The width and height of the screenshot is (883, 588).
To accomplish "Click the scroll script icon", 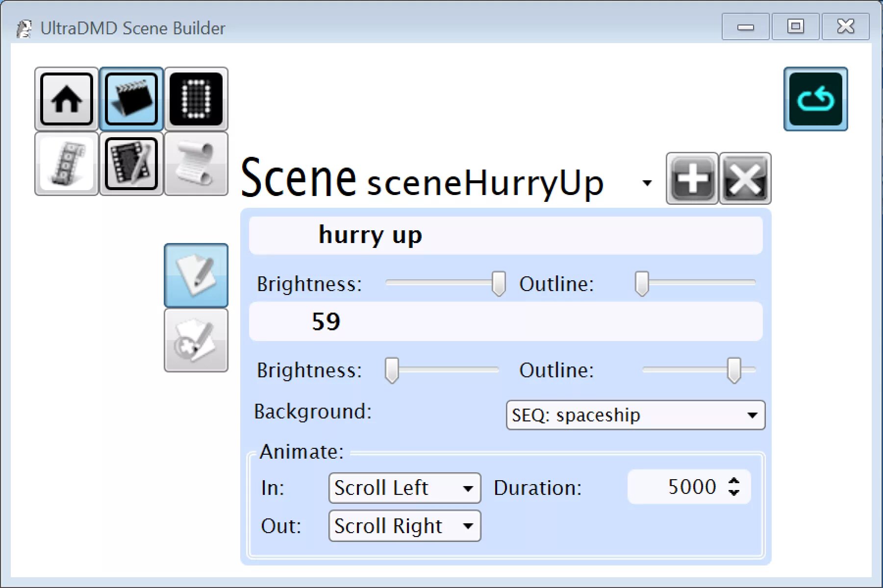I will pyautogui.click(x=196, y=164).
